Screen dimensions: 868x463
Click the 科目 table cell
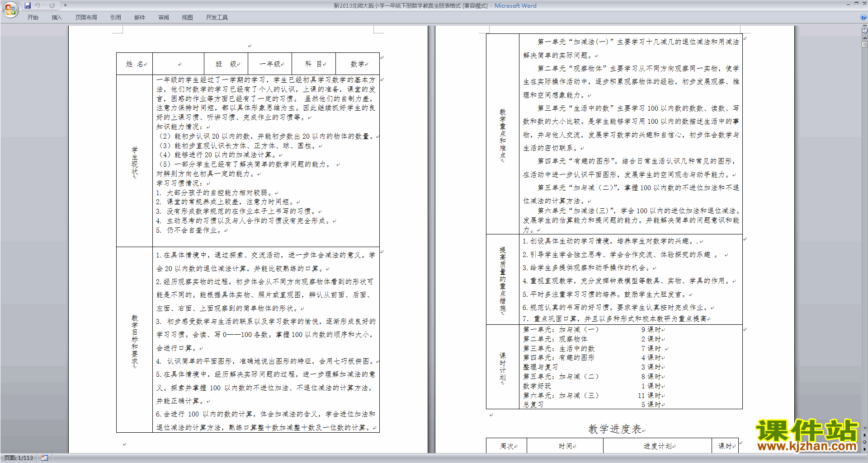pos(314,64)
